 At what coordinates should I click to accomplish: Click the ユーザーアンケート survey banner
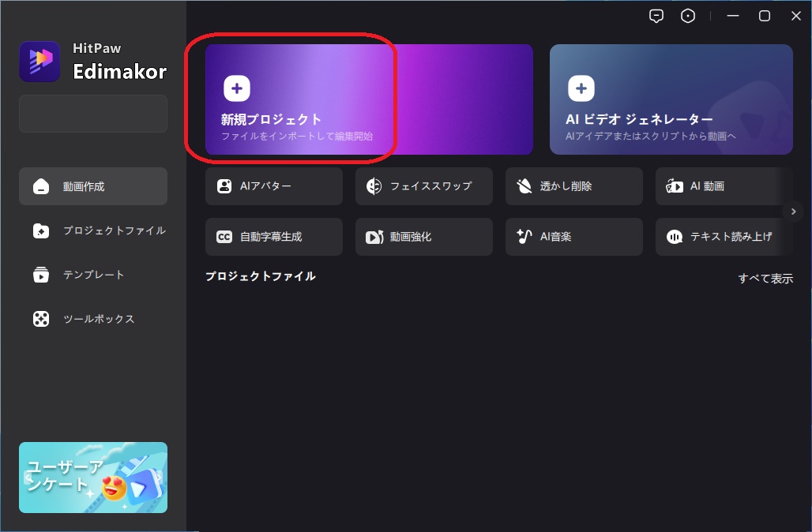tap(92, 478)
